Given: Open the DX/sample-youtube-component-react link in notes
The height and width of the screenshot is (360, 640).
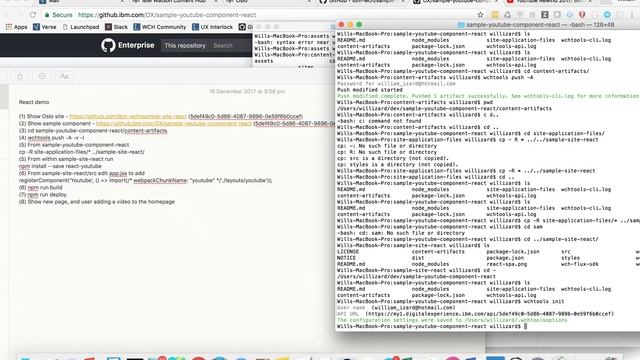Looking at the screenshot, I should pyautogui.click(x=173, y=124).
